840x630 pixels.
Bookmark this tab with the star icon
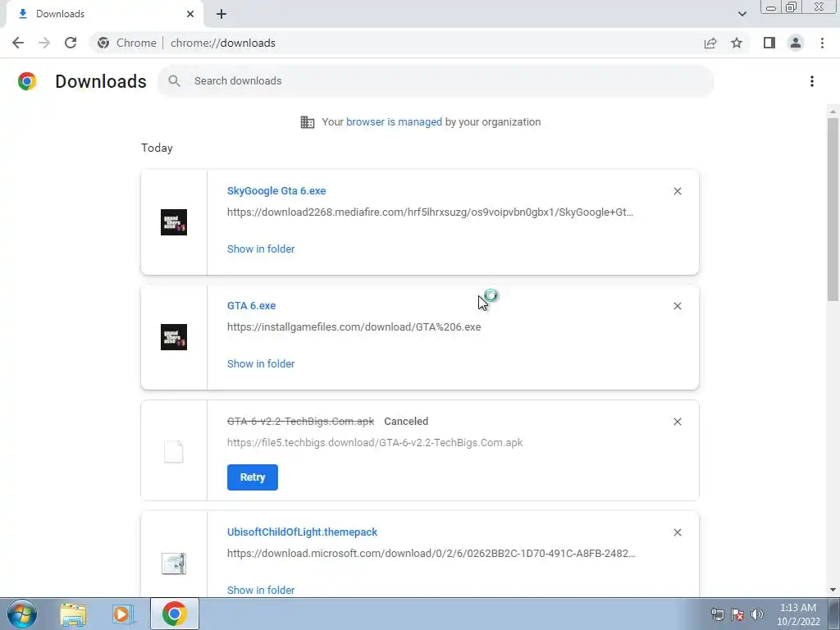(737, 43)
